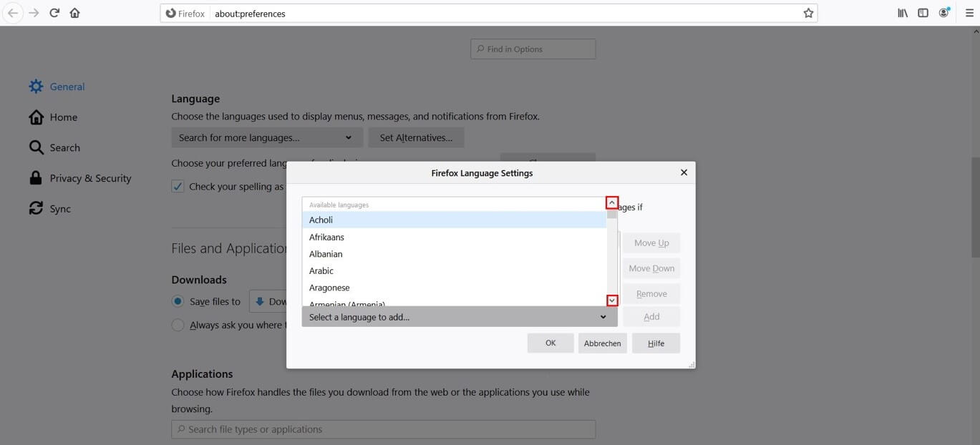The height and width of the screenshot is (445, 980).
Task: Close the Firefox Language Settings dialog
Action: tap(684, 172)
